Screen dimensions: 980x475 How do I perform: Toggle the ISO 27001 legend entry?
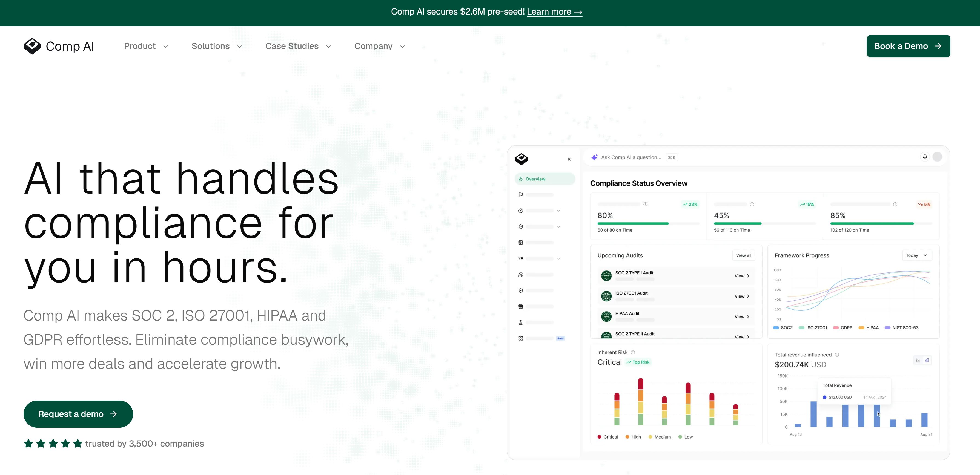(x=813, y=327)
